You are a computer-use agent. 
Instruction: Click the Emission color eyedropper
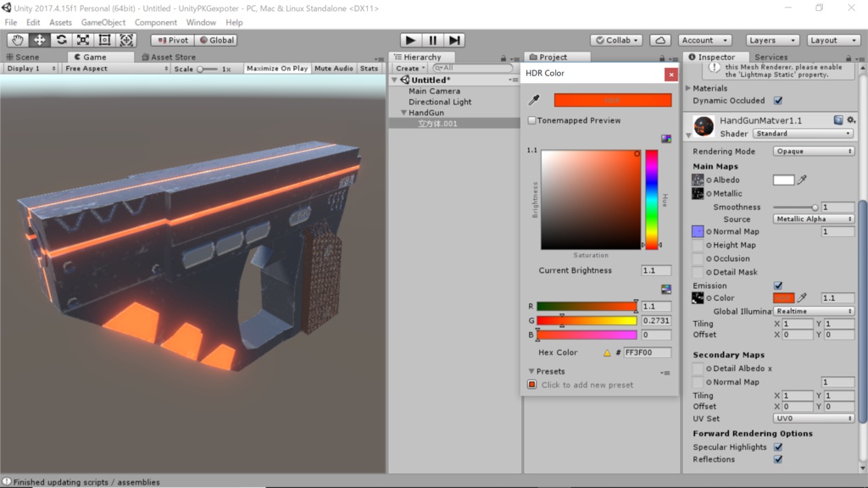click(x=802, y=297)
